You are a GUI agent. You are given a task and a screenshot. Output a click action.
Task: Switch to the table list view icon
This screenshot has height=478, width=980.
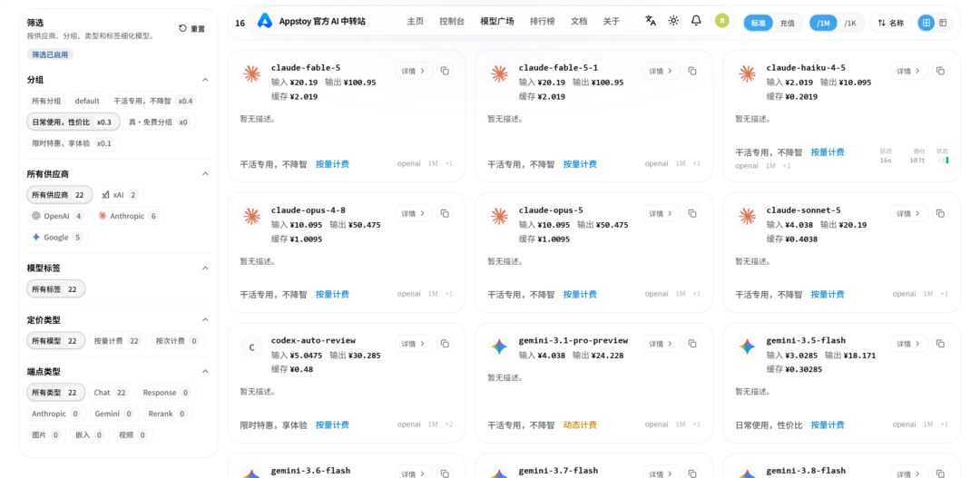point(943,23)
